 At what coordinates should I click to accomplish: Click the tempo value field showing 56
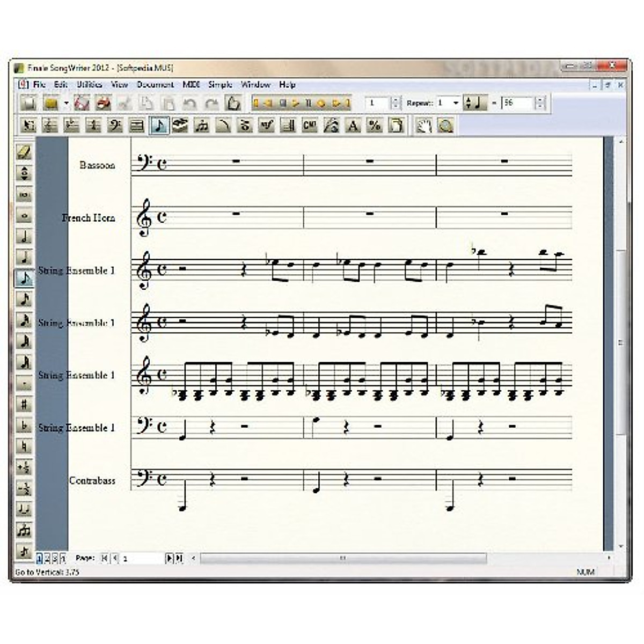point(517,103)
